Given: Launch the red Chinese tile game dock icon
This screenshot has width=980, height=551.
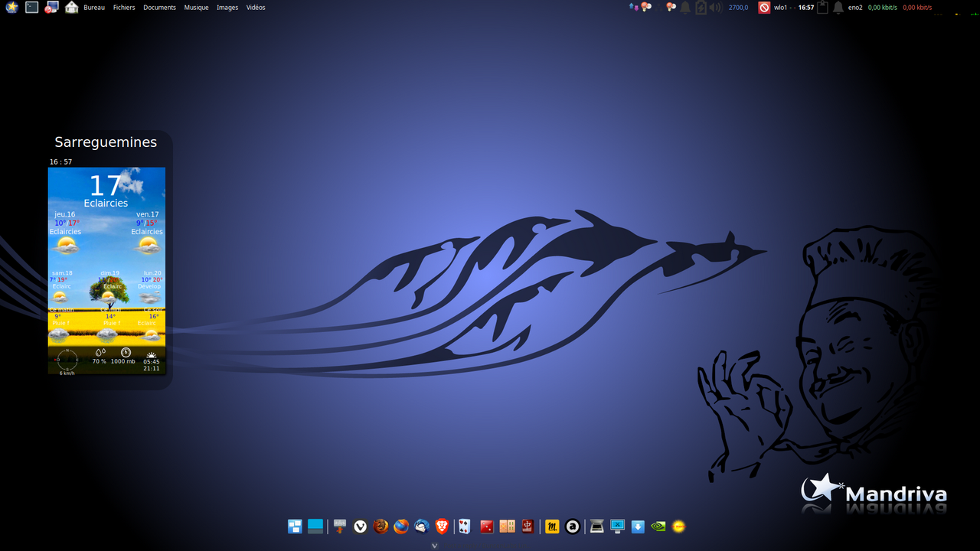Looking at the screenshot, I should (x=528, y=527).
